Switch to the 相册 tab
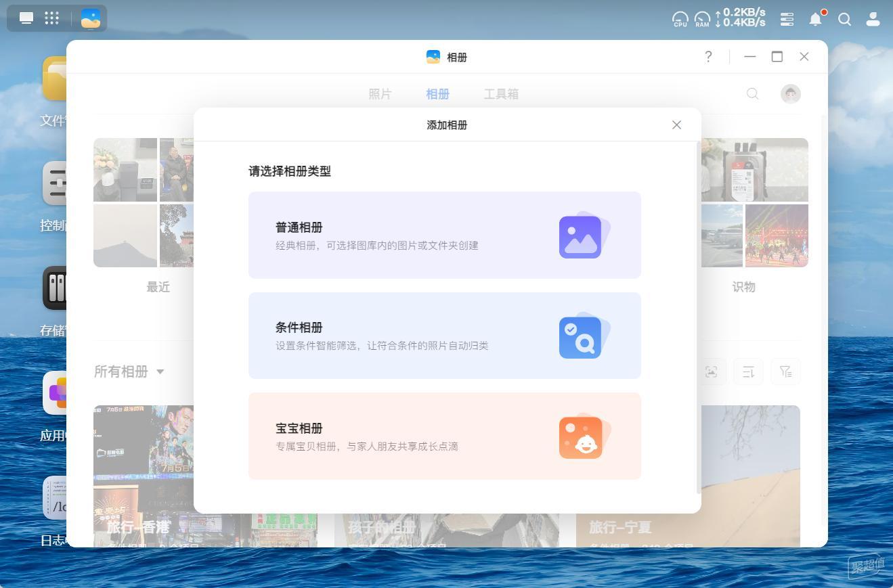The height and width of the screenshot is (588, 893). [437, 94]
